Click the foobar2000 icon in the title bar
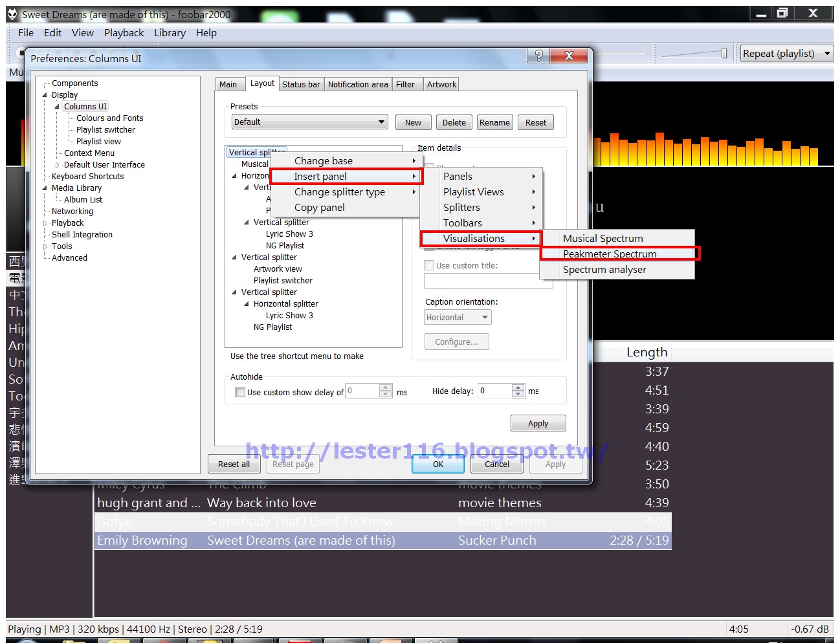Viewport: 840px width, 643px height. pyautogui.click(x=12, y=14)
